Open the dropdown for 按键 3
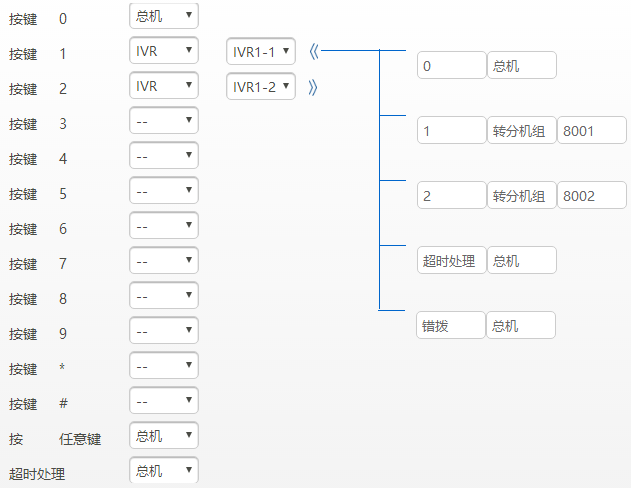The image size is (631, 488). 164,121
